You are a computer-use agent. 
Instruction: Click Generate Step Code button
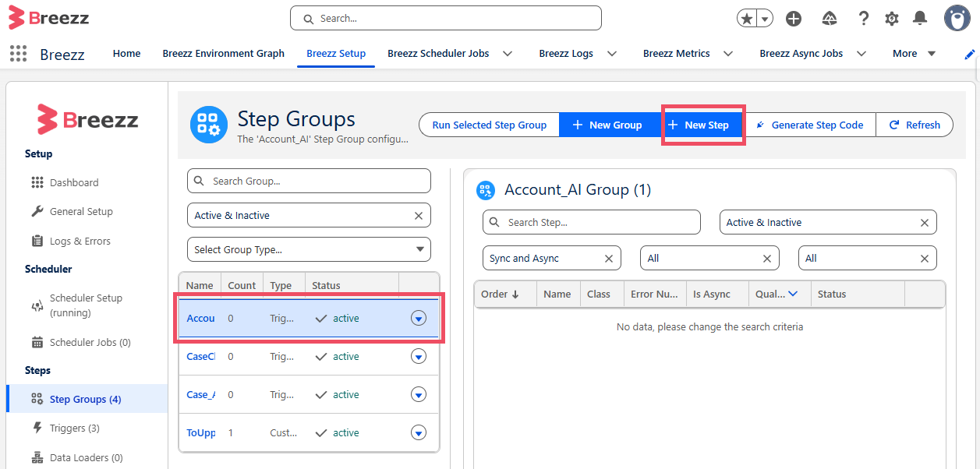point(809,125)
